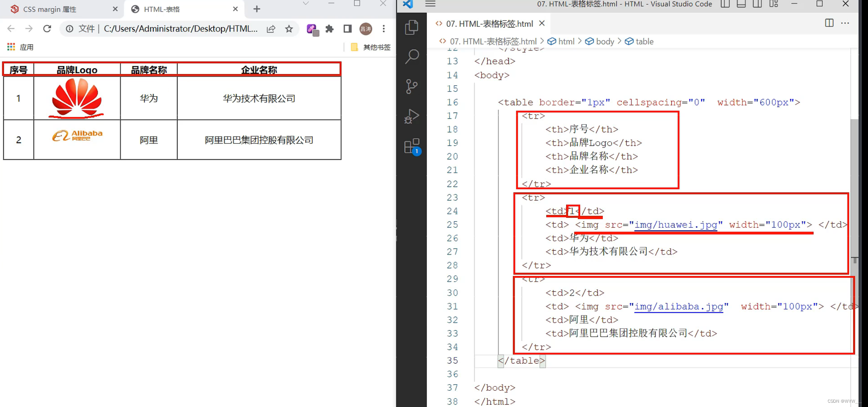The height and width of the screenshot is (407, 868).
Task: Click line number 16 in the gutter
Action: 452,102
